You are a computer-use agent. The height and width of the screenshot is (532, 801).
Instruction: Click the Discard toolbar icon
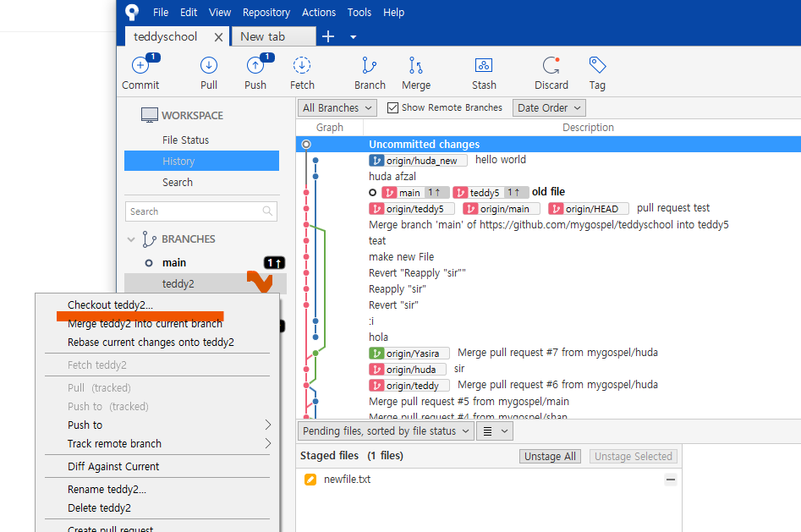[x=551, y=66]
